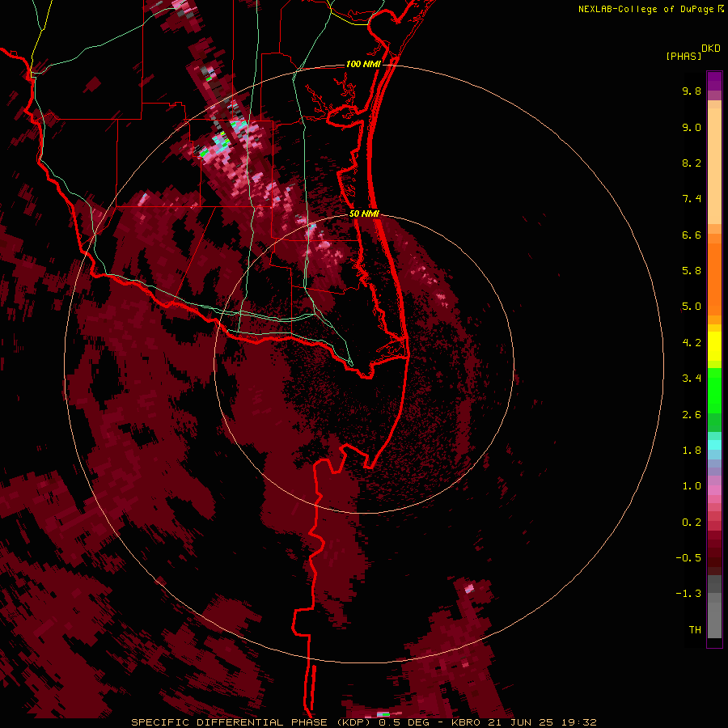The image size is (728, 728).
Task: Click the -0.5 value on the color scale
Action: tap(688, 558)
